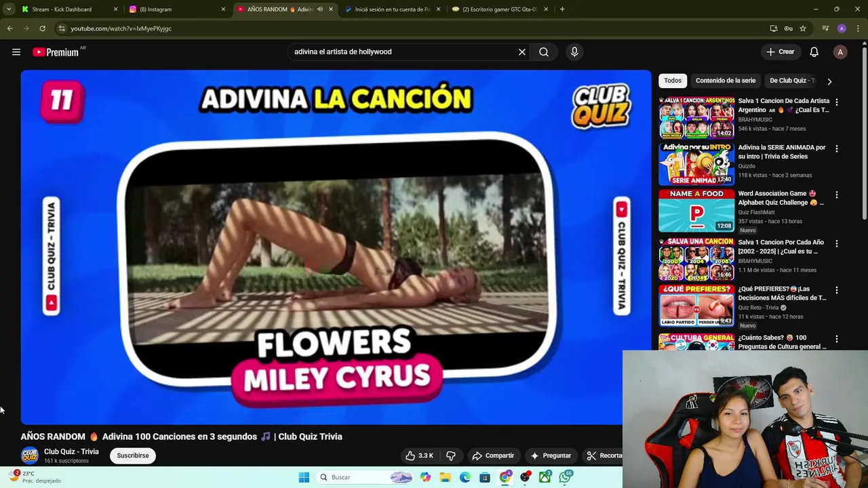This screenshot has width=868, height=488.
Task: Open a new browser tab
Action: coord(562,9)
